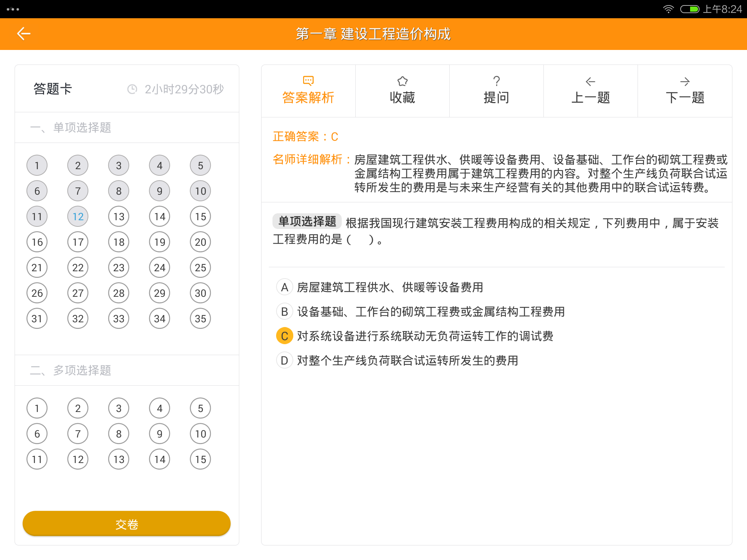Open multiple-choice question 3 under 多项选择题
This screenshot has width=747, height=560.
119,408
